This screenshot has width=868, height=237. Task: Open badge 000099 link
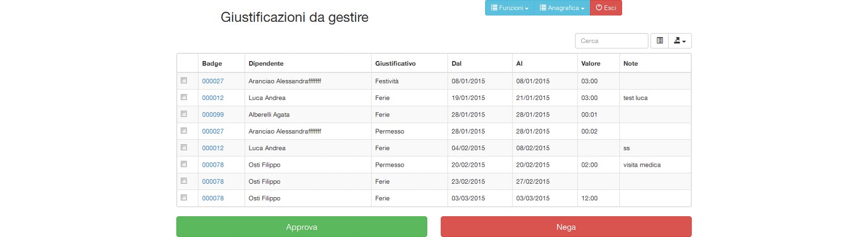(213, 114)
